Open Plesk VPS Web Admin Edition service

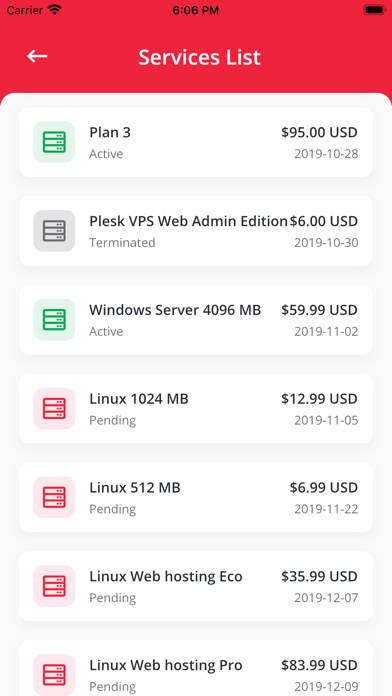pyautogui.click(x=189, y=221)
